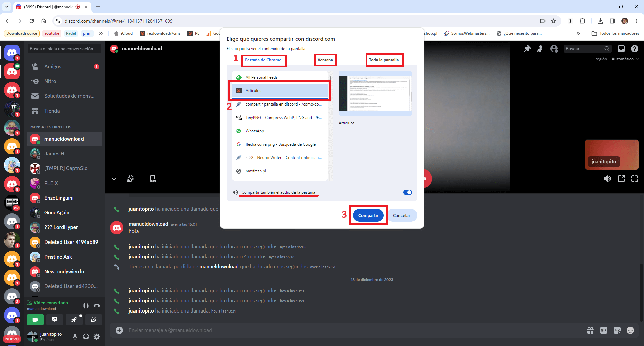Start an activity rocket icon

[x=74, y=320]
